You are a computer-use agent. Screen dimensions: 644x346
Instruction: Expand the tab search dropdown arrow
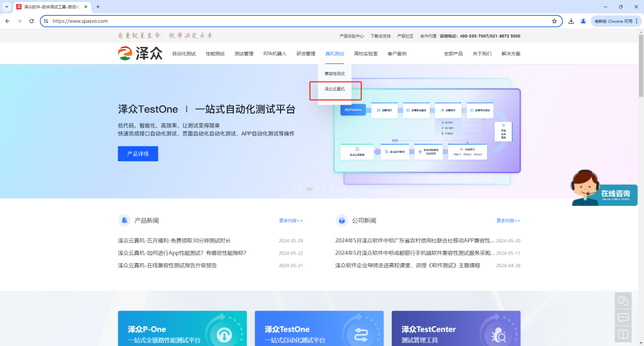[x=6, y=7]
